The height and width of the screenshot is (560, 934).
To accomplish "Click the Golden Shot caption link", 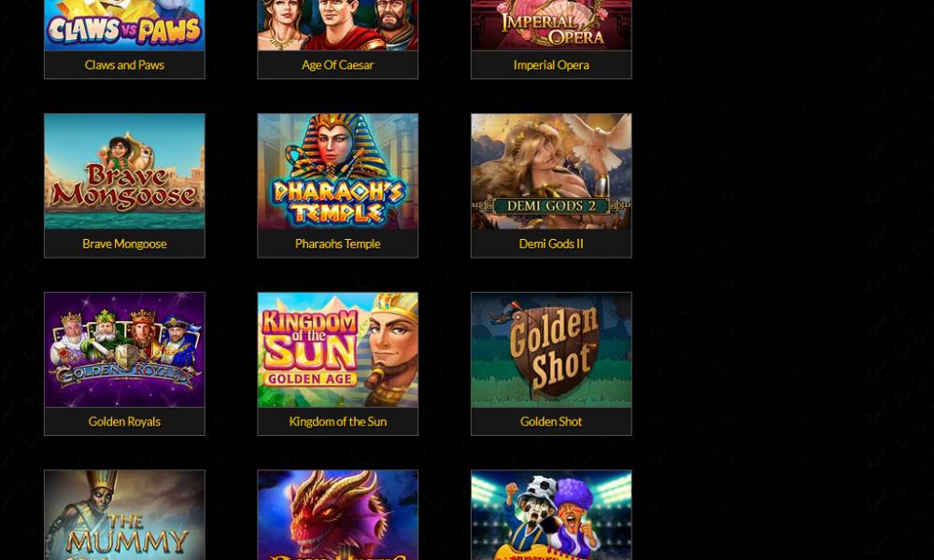I will pyautogui.click(x=551, y=421).
